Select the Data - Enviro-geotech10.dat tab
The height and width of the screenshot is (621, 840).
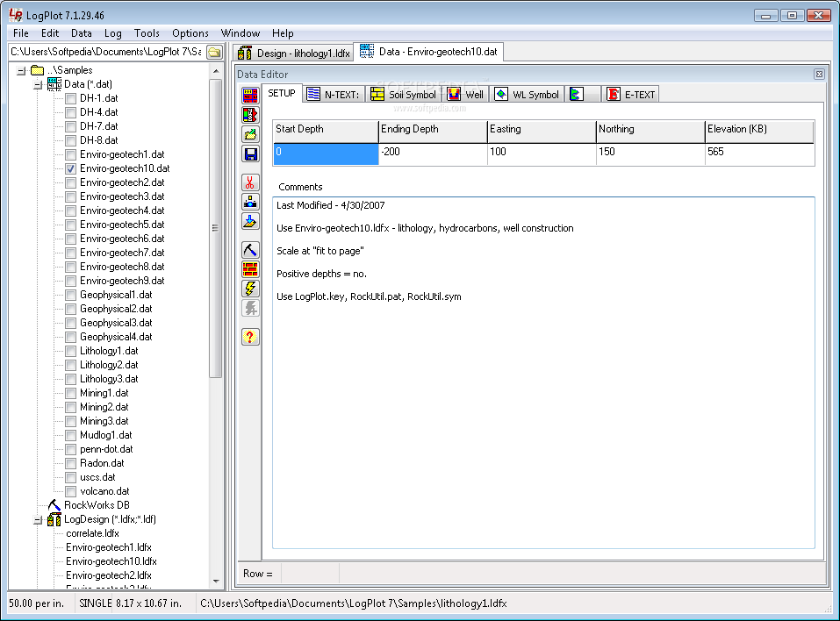click(429, 52)
